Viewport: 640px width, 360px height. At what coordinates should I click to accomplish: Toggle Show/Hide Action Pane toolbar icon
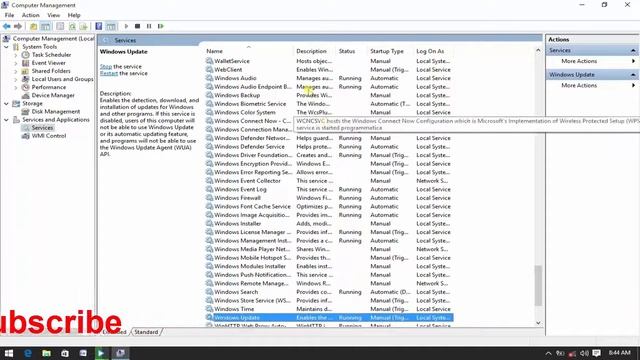pos(111,26)
